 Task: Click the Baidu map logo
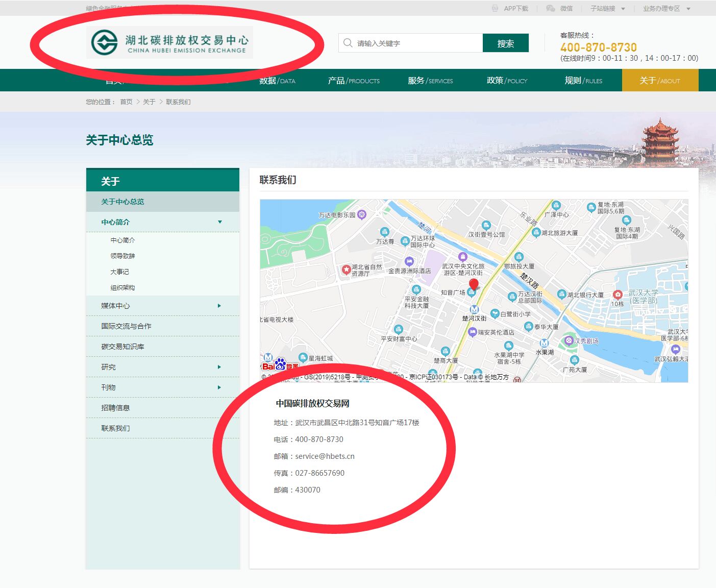[280, 364]
